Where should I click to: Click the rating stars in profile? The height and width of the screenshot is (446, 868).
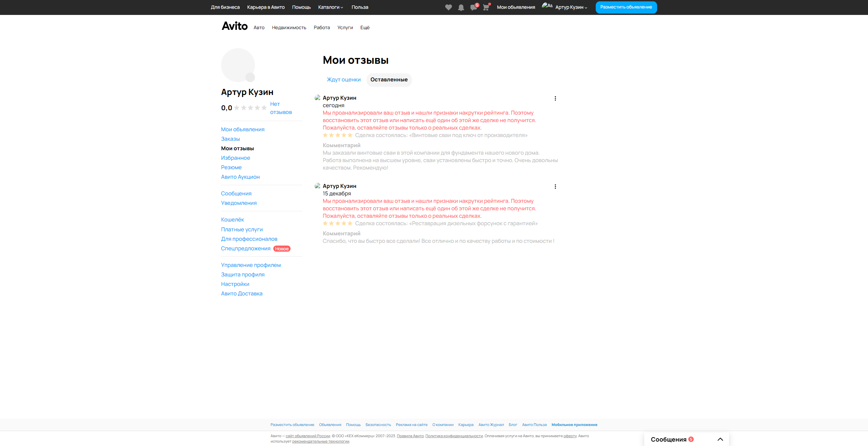pos(250,108)
